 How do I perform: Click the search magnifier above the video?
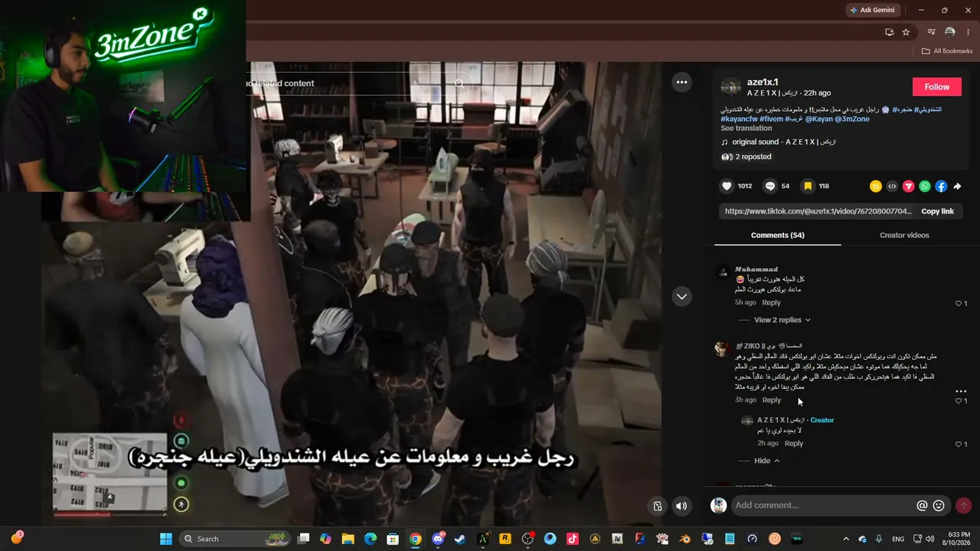coord(459,83)
